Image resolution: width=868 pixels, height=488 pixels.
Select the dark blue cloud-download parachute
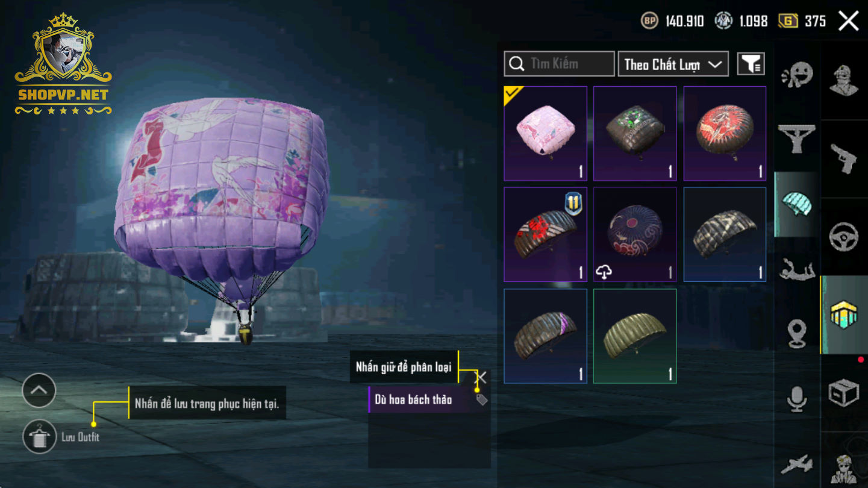635,234
